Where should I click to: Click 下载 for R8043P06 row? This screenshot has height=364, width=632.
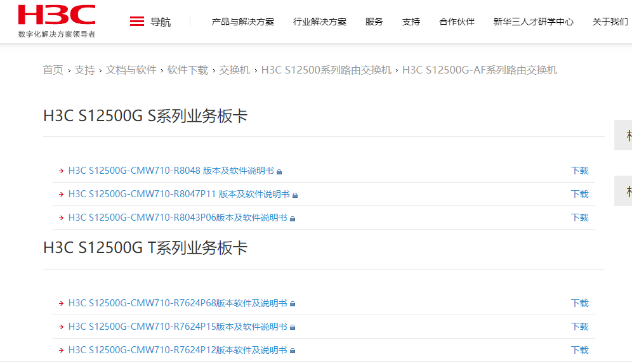click(x=580, y=218)
